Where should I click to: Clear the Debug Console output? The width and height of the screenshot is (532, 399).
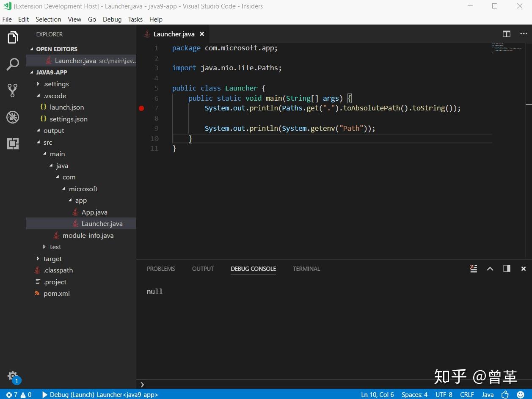473,268
